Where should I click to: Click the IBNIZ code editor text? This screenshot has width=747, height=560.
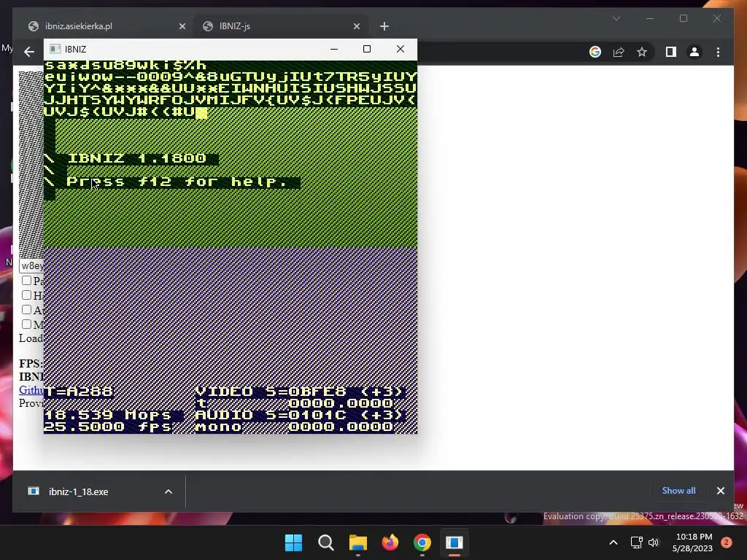230,88
